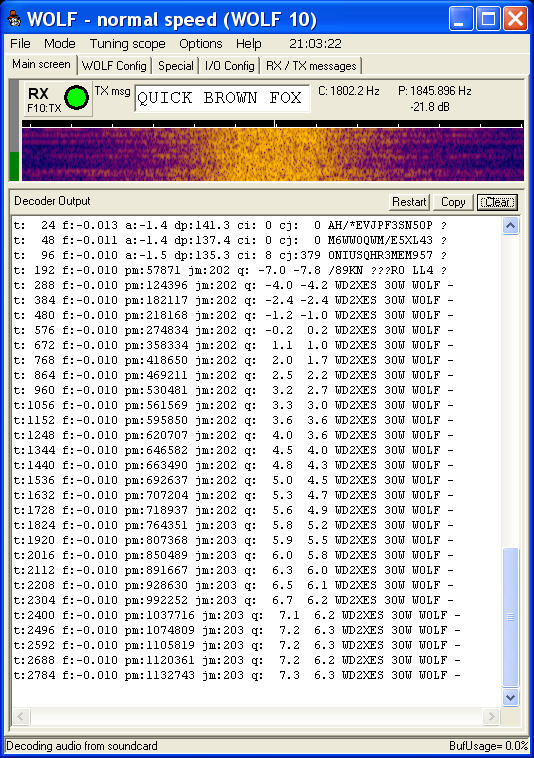Click the vertical scrollbar down arrow
Screen dimensions: 534x758
pos(511,697)
